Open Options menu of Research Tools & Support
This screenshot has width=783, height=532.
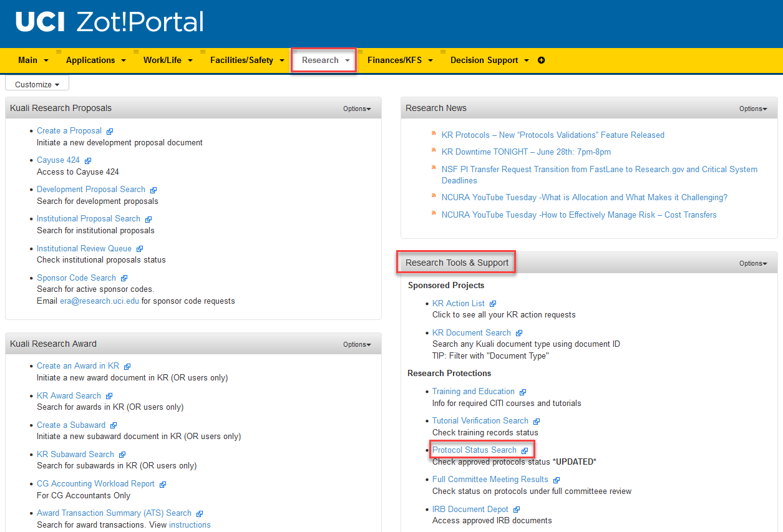pyautogui.click(x=753, y=263)
